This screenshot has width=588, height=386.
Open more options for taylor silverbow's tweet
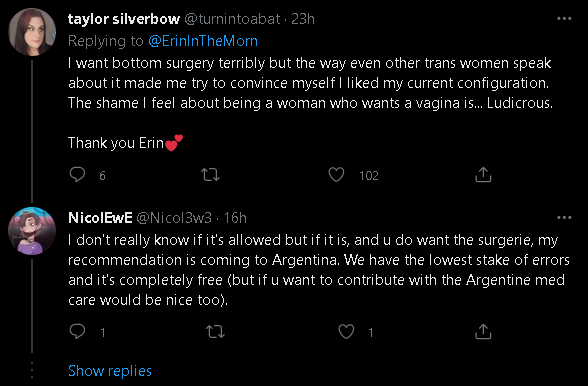point(564,18)
